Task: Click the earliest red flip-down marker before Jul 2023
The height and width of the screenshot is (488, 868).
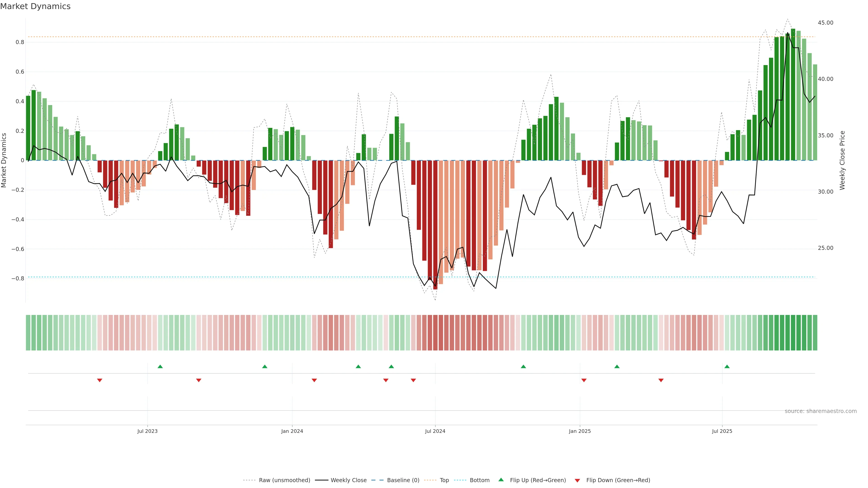Action: coord(99,380)
